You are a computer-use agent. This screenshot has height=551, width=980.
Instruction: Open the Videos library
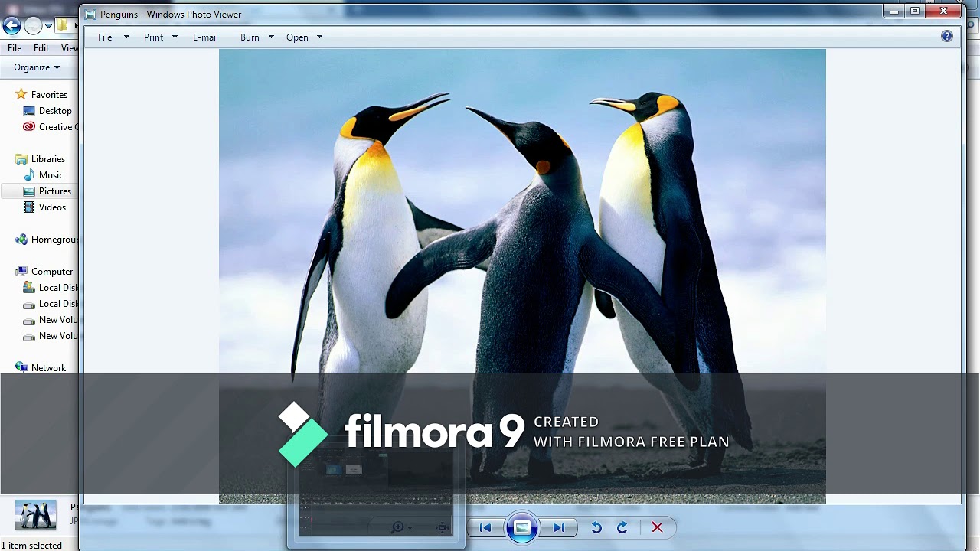52,207
